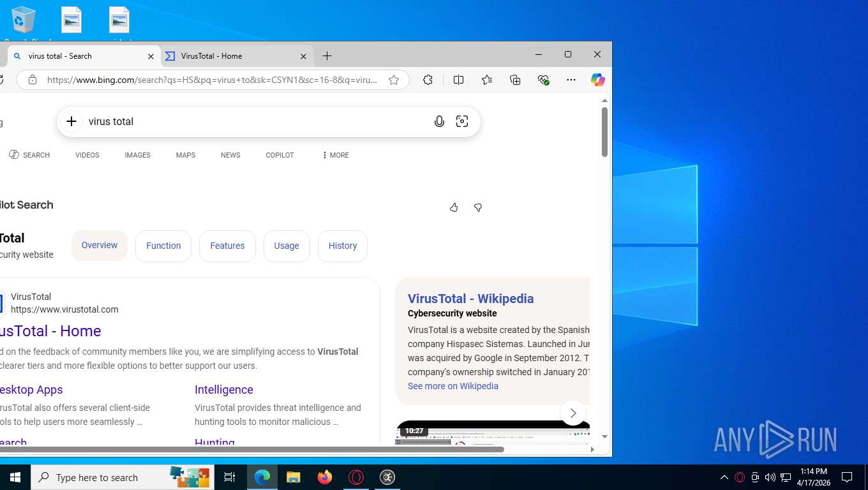Expand the MORE dropdown on Bing
This screenshot has width=868, height=490.
point(335,155)
